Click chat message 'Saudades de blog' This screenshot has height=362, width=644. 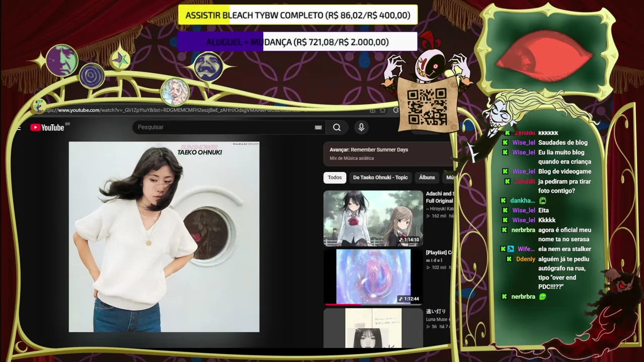point(563,142)
